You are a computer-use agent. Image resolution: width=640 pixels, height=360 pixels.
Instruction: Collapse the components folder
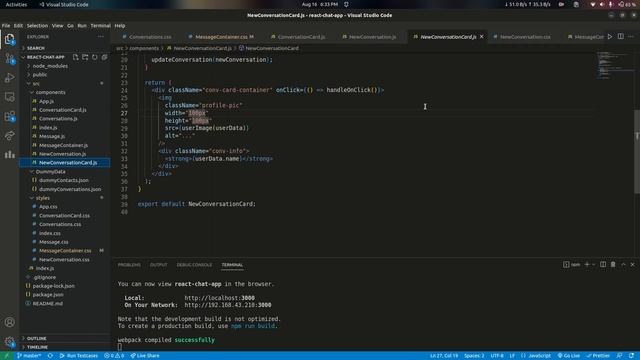pos(50,92)
